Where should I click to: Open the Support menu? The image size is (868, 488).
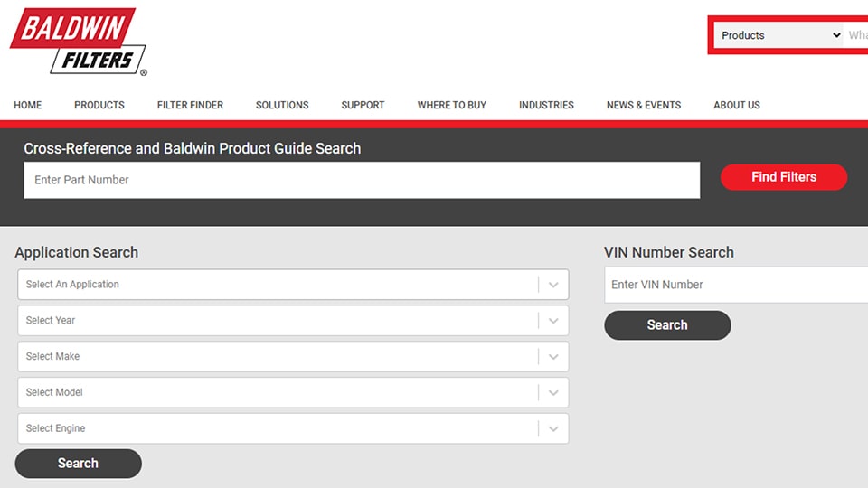tap(363, 105)
